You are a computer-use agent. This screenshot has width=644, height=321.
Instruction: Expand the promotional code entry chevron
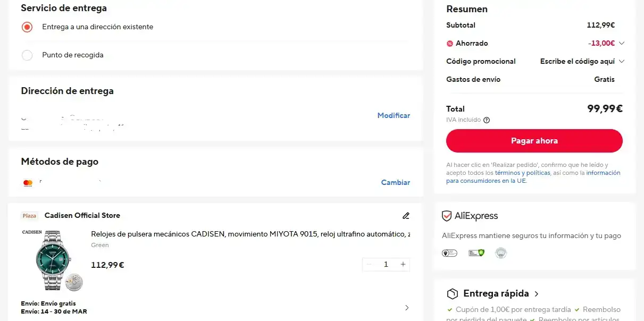[622, 62]
